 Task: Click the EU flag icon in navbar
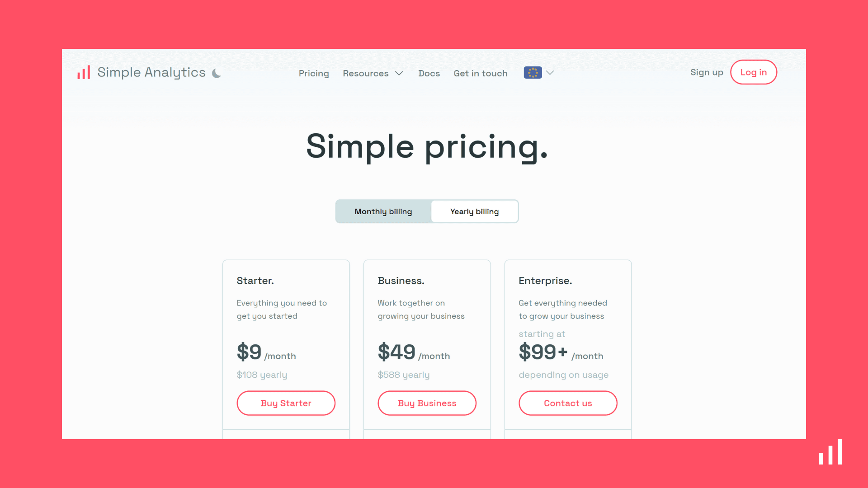coord(533,72)
